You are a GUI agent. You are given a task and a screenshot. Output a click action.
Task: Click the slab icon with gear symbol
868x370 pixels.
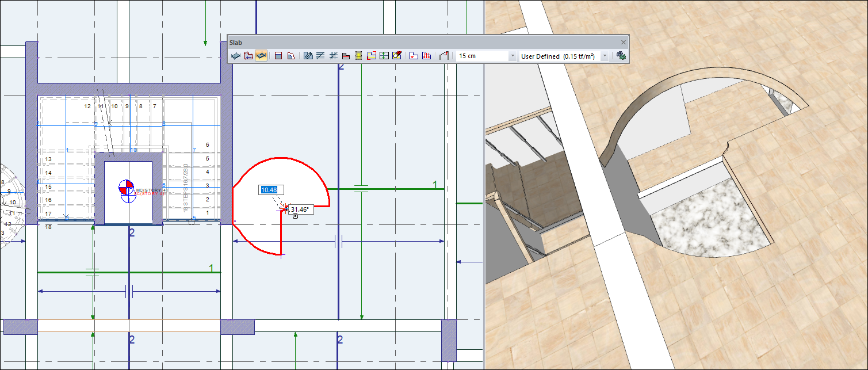[x=308, y=56]
